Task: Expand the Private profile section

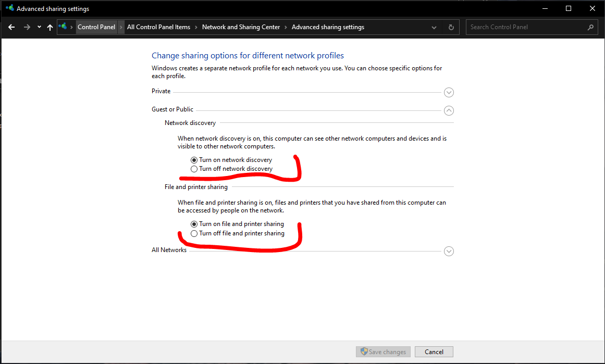Action: click(449, 93)
